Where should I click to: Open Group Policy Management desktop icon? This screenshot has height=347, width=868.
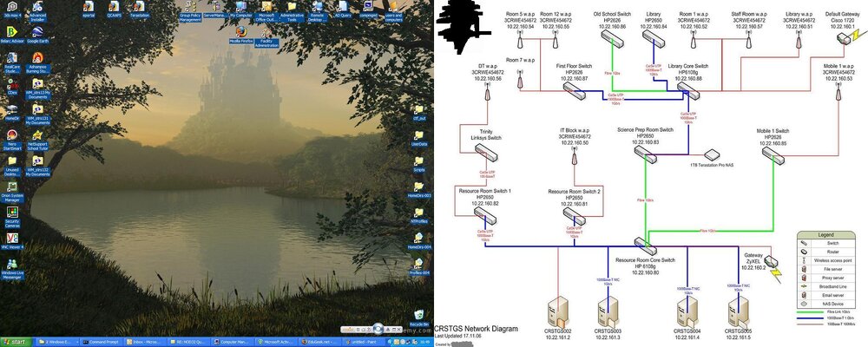click(190, 11)
